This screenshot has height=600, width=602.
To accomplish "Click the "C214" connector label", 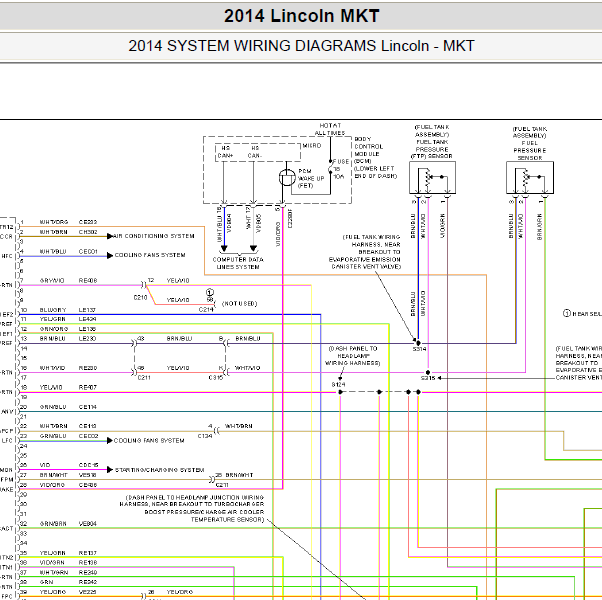I will click(x=206, y=309).
